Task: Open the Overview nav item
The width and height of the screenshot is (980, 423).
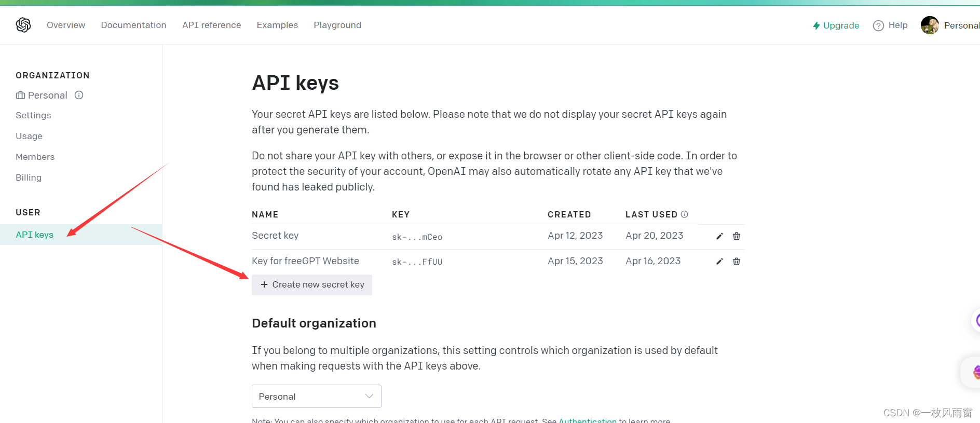Action: (66, 25)
